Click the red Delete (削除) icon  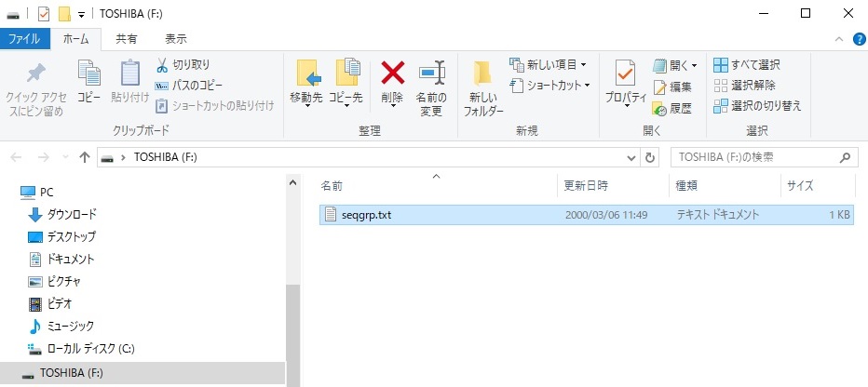click(x=392, y=73)
